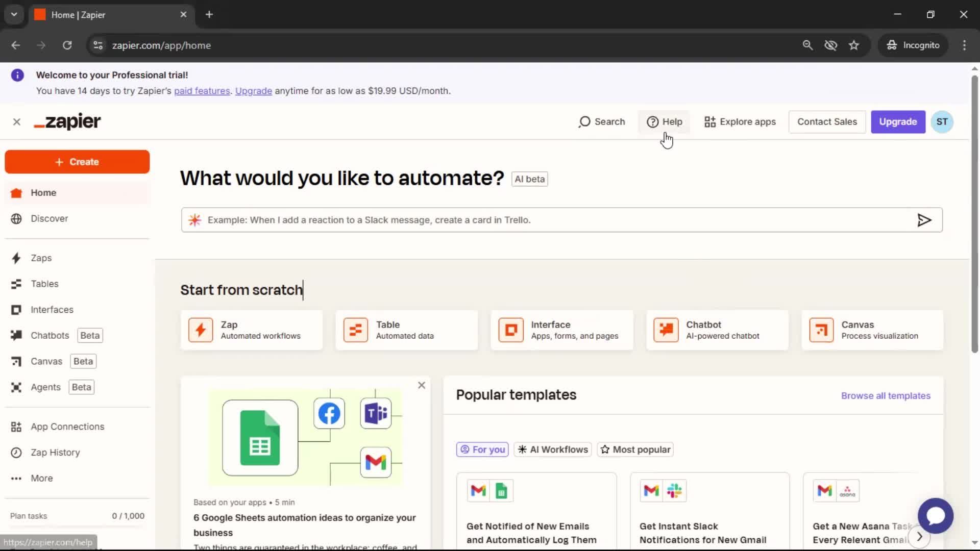Open Search in the top bar

pos(602,122)
